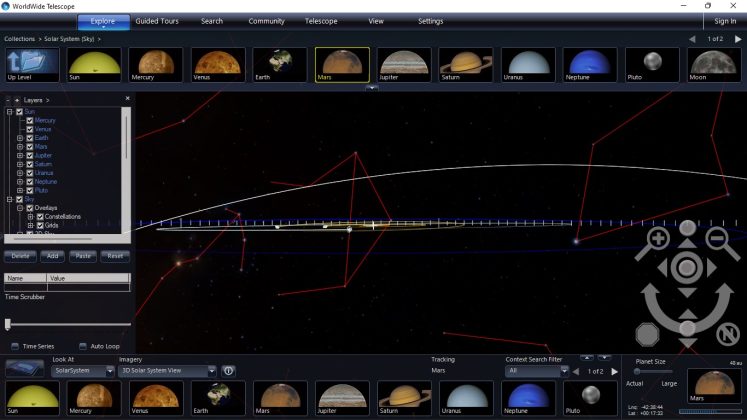This screenshot has width=747, height=420.
Task: Go to previous page of collection thumbnails
Action: click(x=692, y=39)
